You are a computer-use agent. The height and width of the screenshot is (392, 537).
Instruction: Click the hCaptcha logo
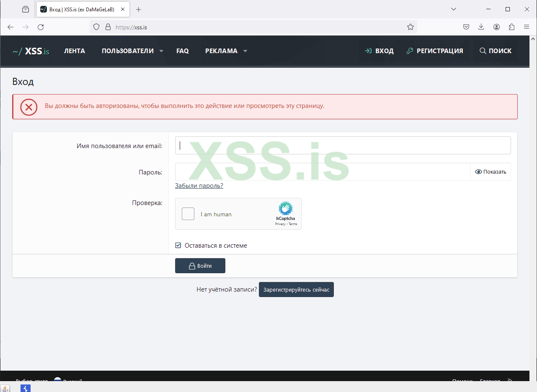(286, 208)
